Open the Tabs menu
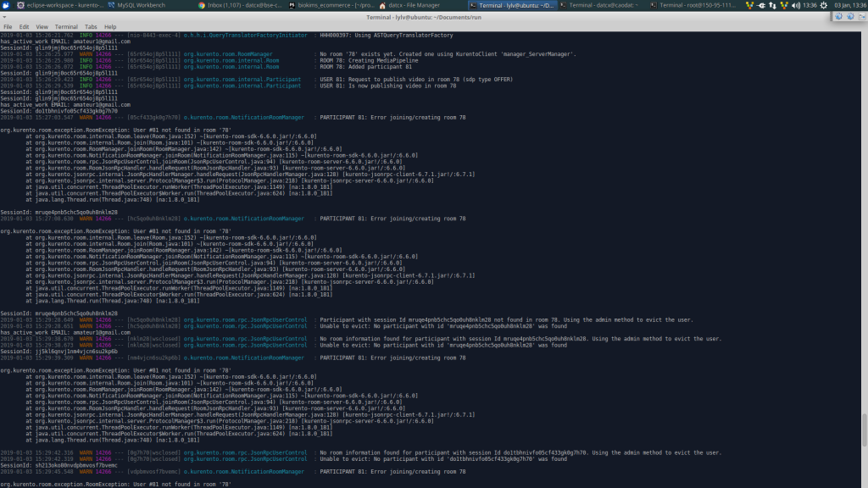868x488 pixels. pos(91,26)
